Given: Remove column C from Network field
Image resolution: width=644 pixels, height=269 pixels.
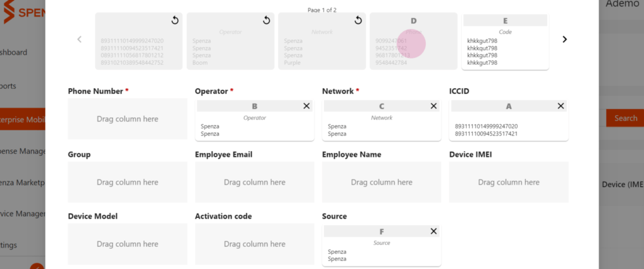Looking at the screenshot, I should tap(433, 106).
